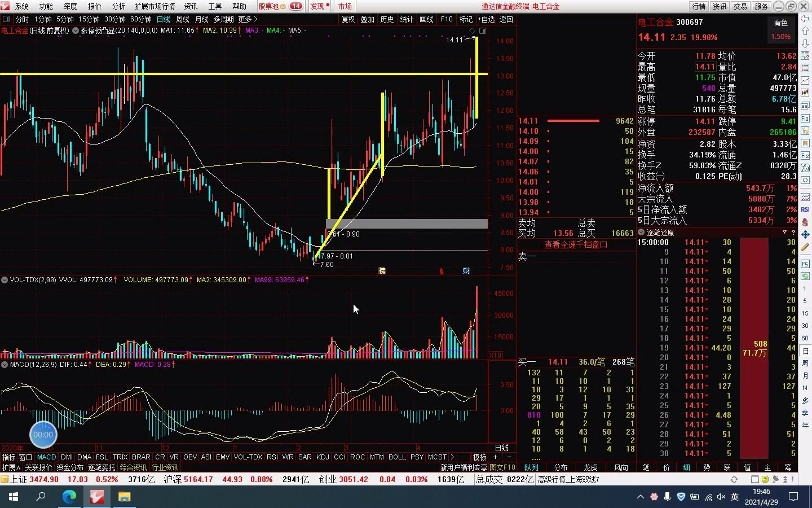This screenshot has width=812, height=508.
Task: Click the 画线 drawing button
Action: coord(427,19)
